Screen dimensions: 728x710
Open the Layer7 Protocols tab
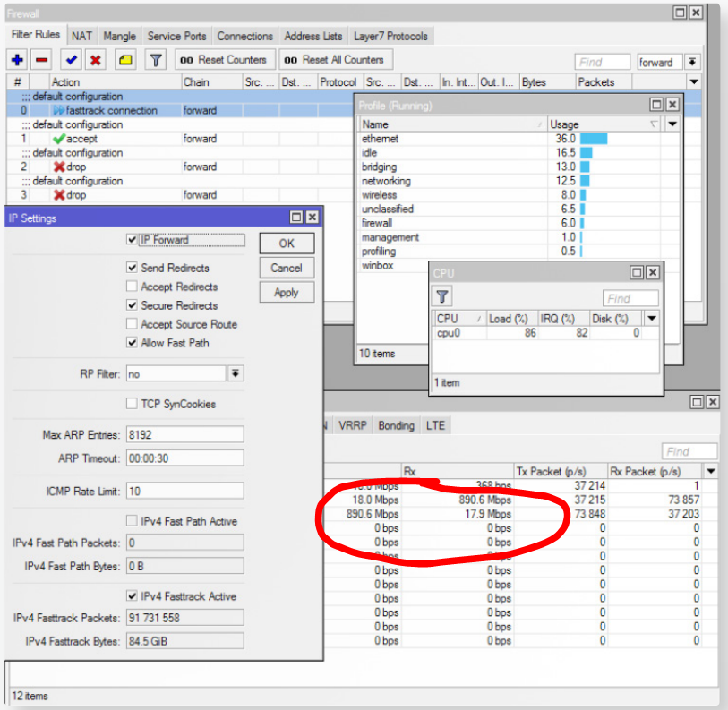point(391,36)
